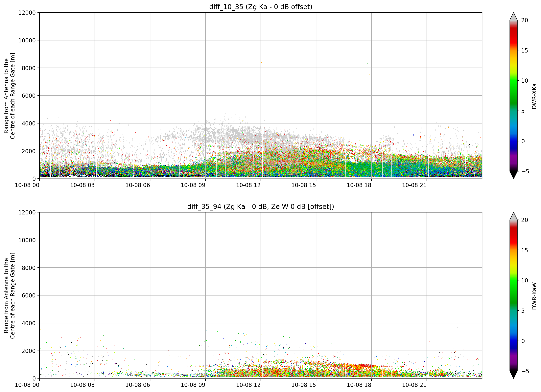Screen dimensions: 541x392
Task: Click the 5 tick on DWR-KaW colorbar
Action: [x=523, y=311]
